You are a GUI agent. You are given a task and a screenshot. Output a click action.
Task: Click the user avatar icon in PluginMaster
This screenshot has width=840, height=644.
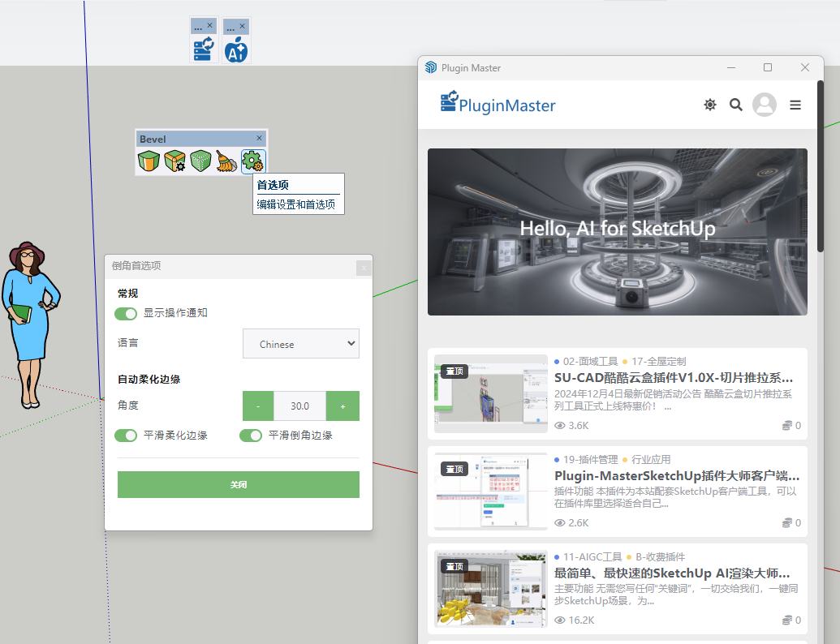pyautogui.click(x=765, y=105)
